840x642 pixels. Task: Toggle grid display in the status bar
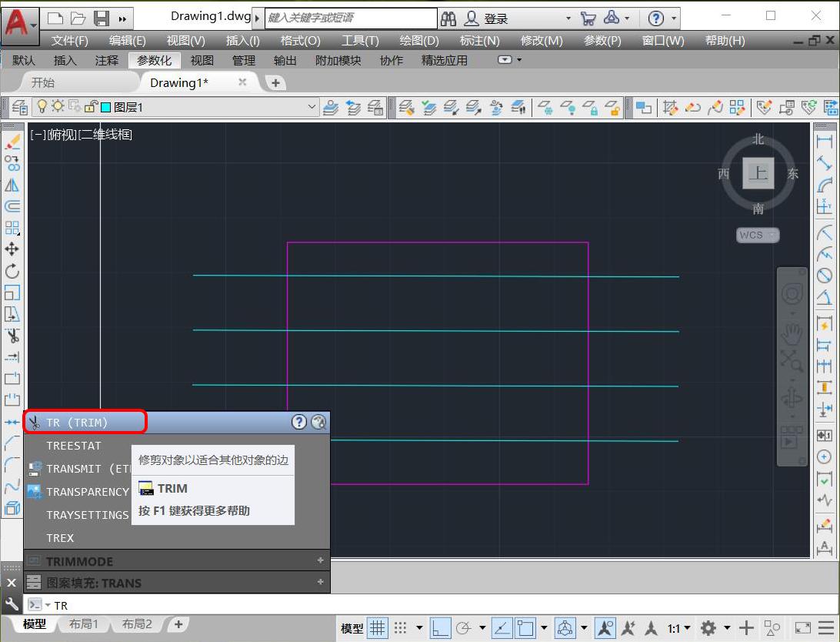[x=378, y=628]
